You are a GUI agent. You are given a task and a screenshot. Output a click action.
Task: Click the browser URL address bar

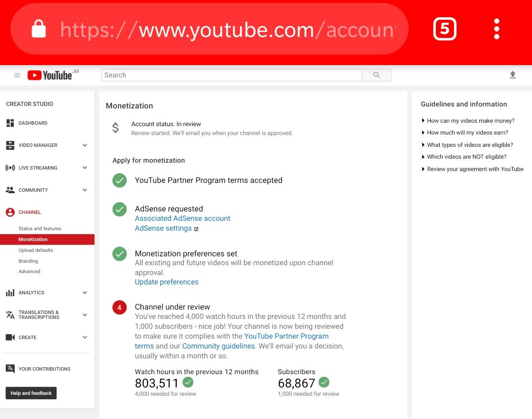[x=209, y=29]
